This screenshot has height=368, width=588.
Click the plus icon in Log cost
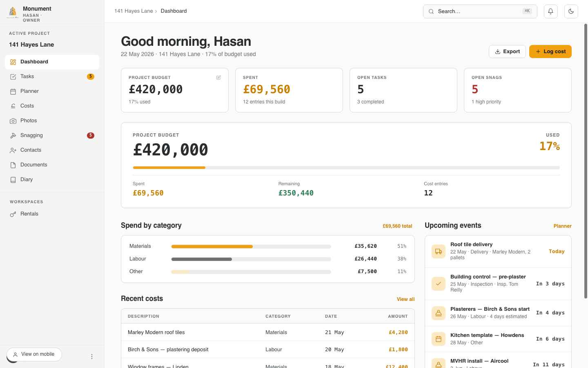point(538,52)
